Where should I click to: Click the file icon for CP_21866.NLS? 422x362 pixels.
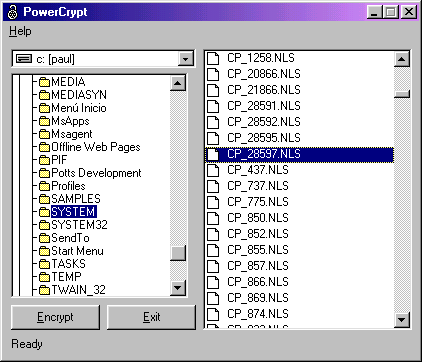(213, 90)
